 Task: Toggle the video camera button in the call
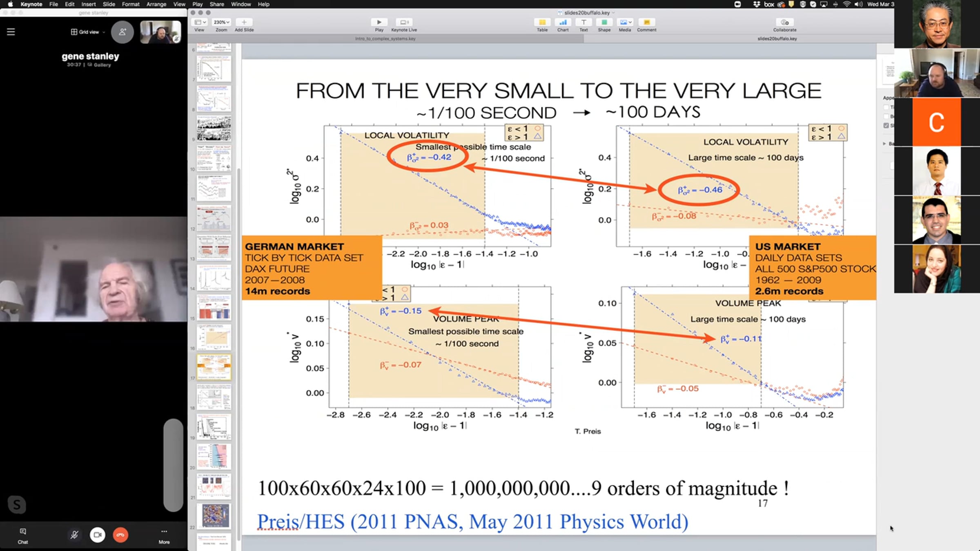pos(98,535)
